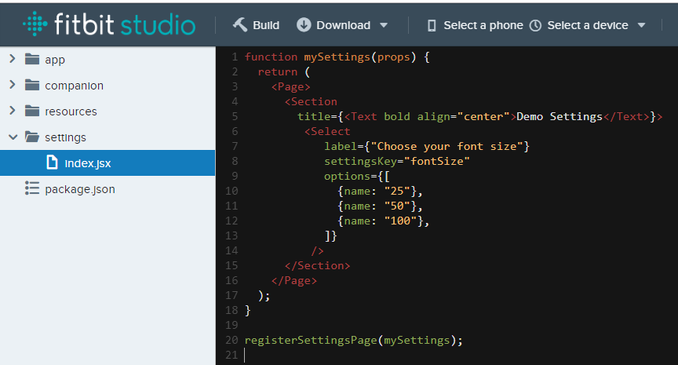
Task: Select the settings folder name
Action: pos(65,138)
